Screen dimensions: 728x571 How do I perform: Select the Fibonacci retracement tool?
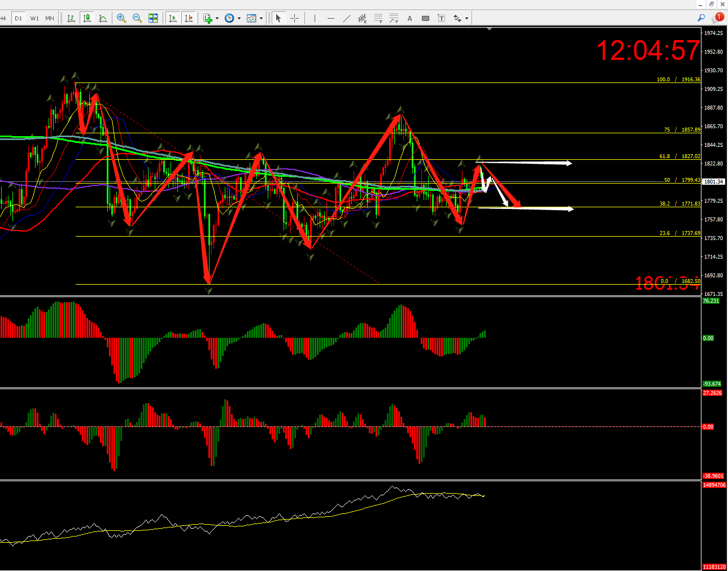[378, 18]
